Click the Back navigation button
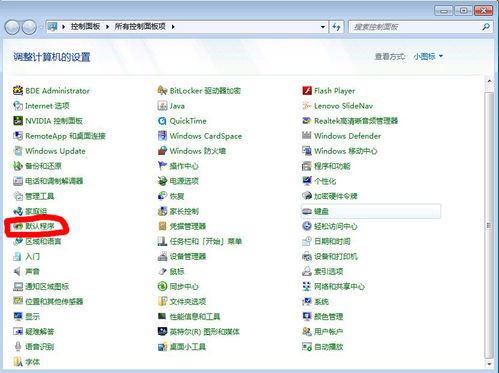Image resolution: width=499 pixels, height=373 pixels. point(12,27)
